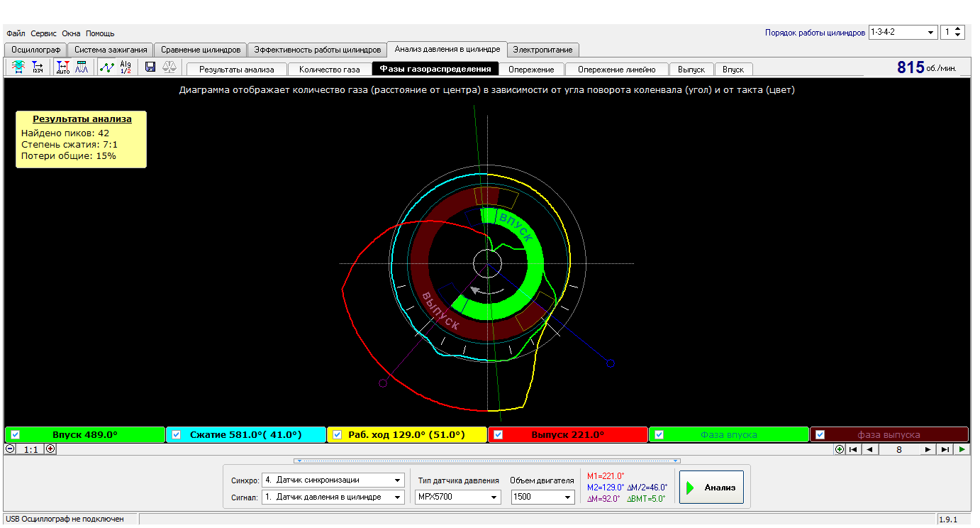This screenshot has width=980, height=528.
Task: Click the frame number field showing 8
Action: (899, 449)
